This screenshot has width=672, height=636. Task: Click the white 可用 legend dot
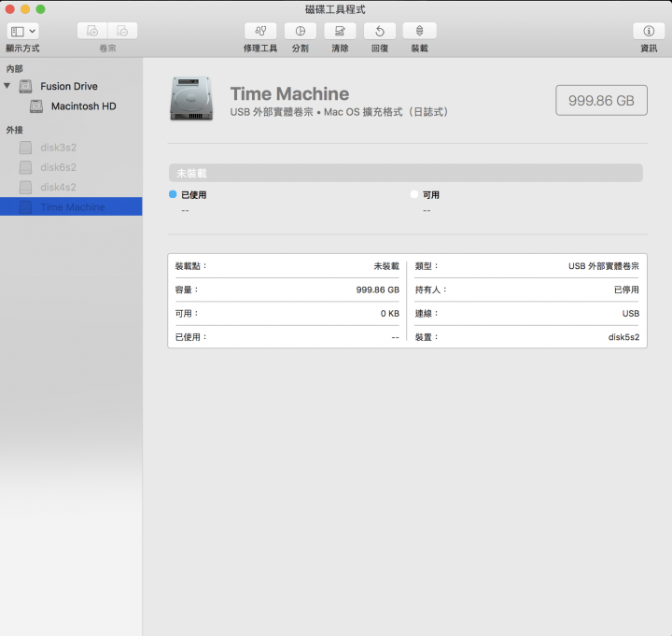click(414, 194)
